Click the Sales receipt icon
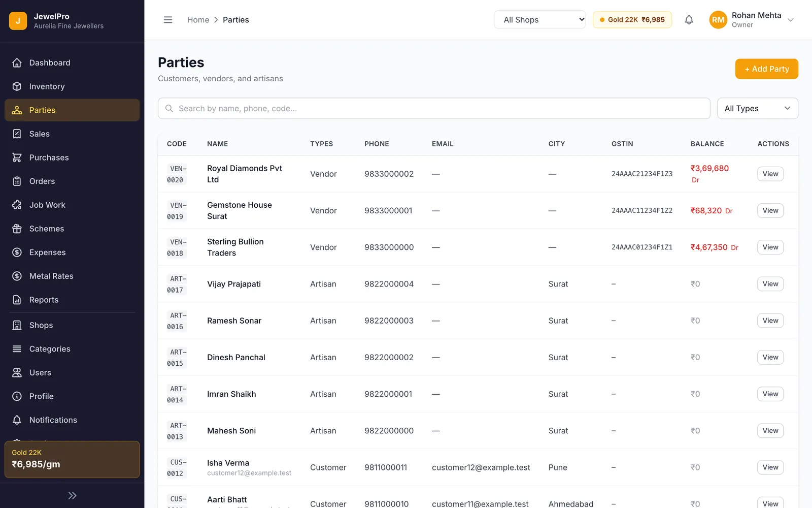This screenshot has width=812, height=508. [x=17, y=134]
